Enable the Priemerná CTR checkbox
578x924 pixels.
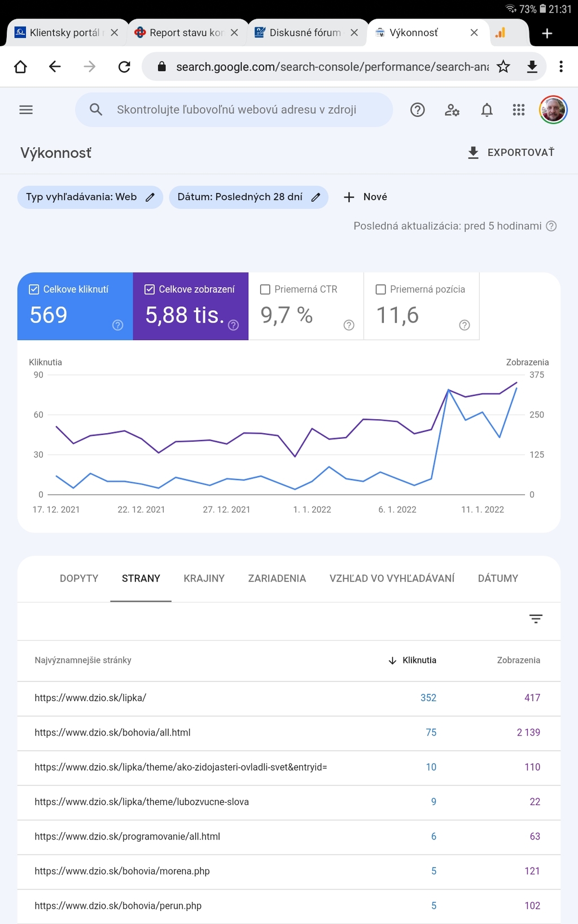[265, 289]
